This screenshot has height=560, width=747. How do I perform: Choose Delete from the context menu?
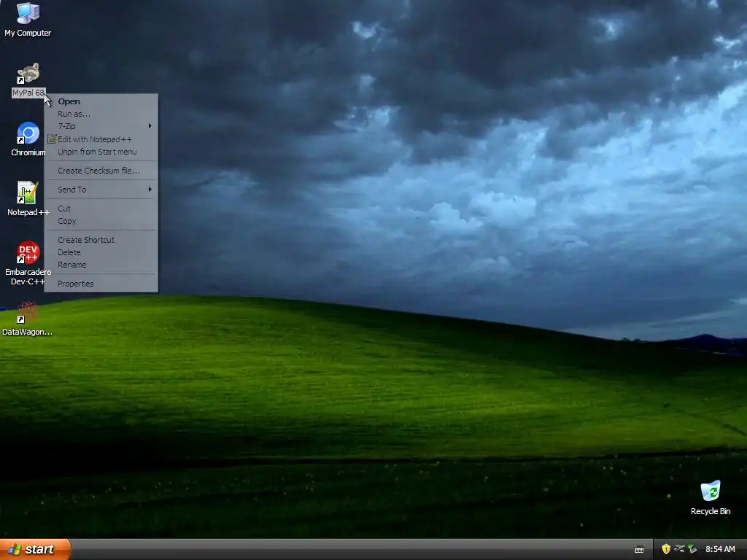101,252
